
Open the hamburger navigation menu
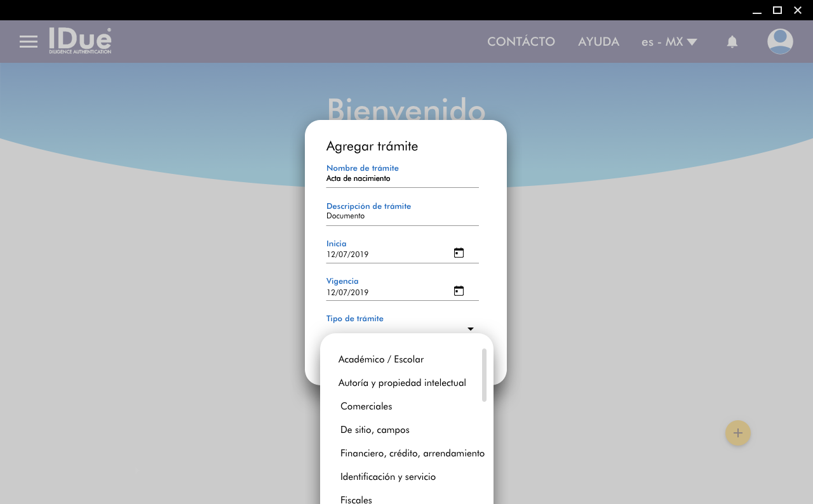pyautogui.click(x=29, y=42)
